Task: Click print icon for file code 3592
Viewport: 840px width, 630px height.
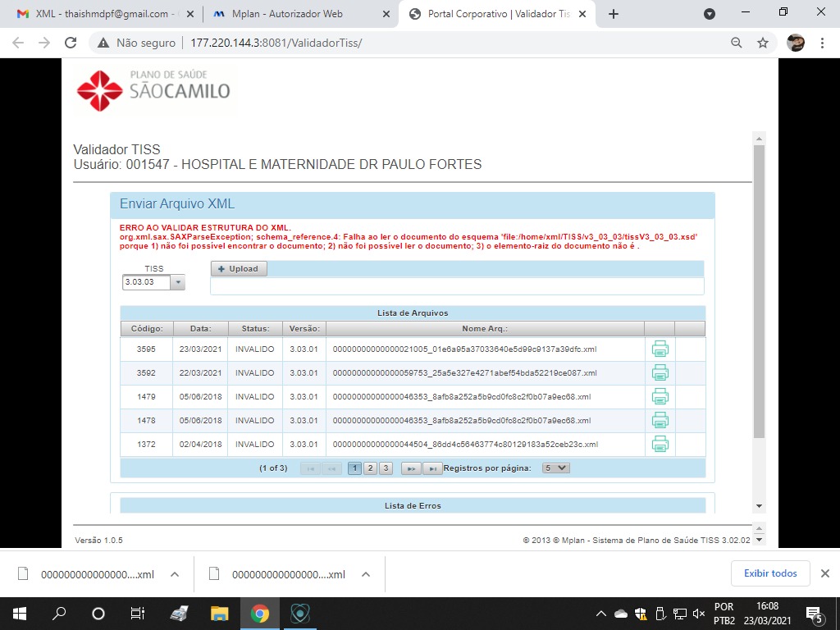Action: point(660,372)
